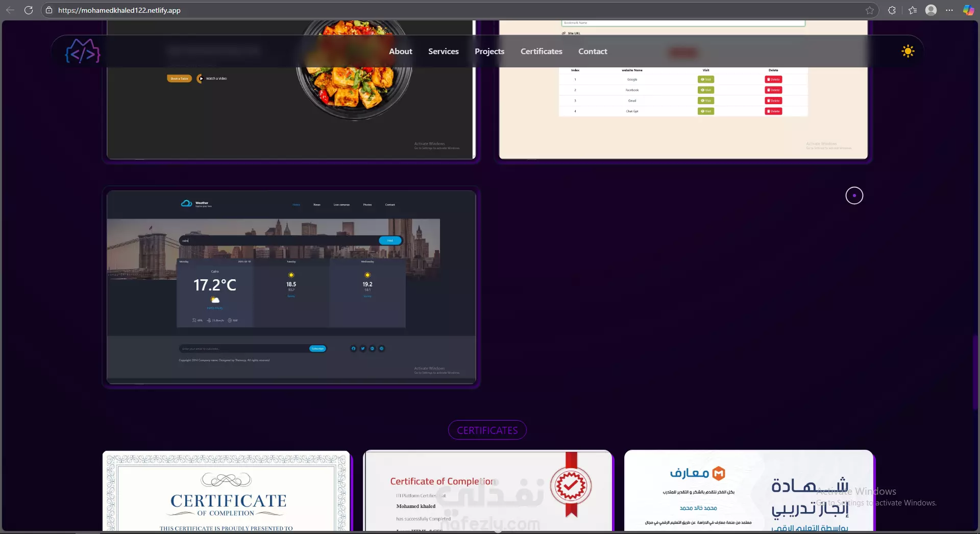The width and height of the screenshot is (980, 534).
Task: Go to the Projects section
Action: pos(489,52)
